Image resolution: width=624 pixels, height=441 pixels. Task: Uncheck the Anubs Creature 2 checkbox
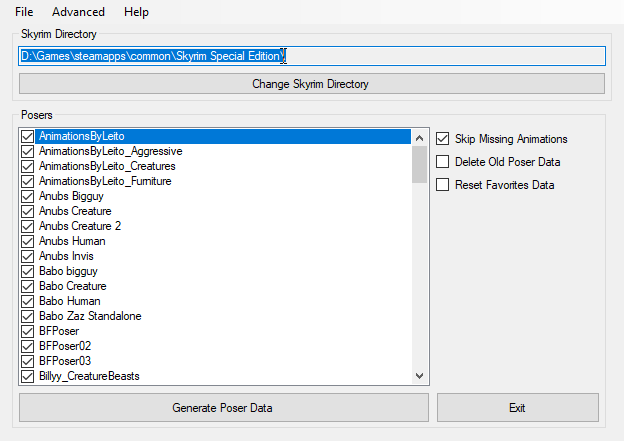pyautogui.click(x=27, y=226)
